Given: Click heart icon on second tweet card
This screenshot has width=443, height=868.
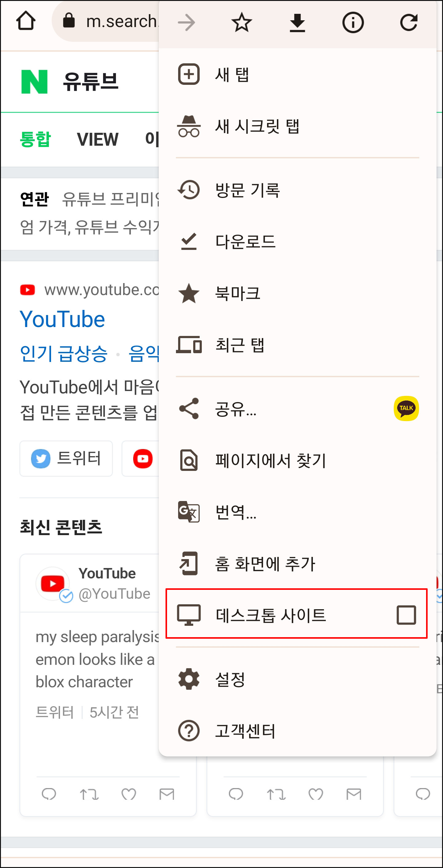Looking at the screenshot, I should pyautogui.click(x=316, y=794).
